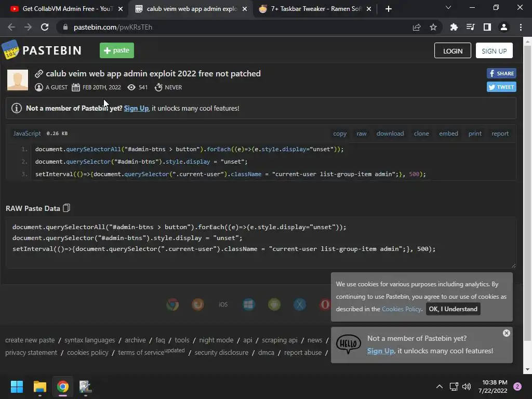Image resolution: width=532 pixels, height=399 pixels.
Task: Open the Windows Start menu
Action: click(17, 387)
